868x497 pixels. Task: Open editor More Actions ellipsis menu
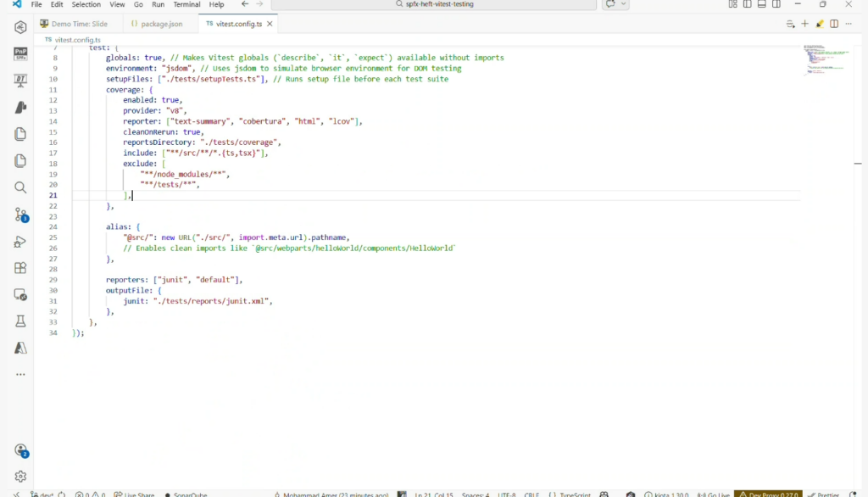[x=849, y=24]
